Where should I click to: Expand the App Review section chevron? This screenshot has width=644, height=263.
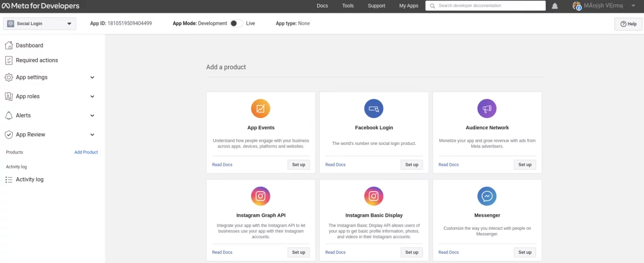click(92, 135)
